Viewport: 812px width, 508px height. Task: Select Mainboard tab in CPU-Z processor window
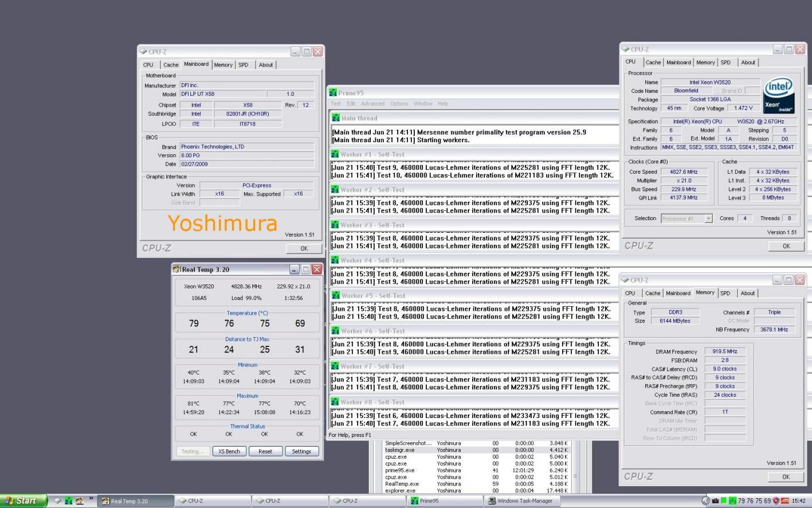[678, 62]
